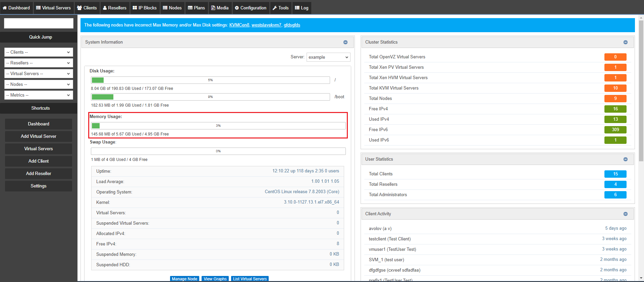Click the Memory Usage progress bar

pyautogui.click(x=218, y=126)
